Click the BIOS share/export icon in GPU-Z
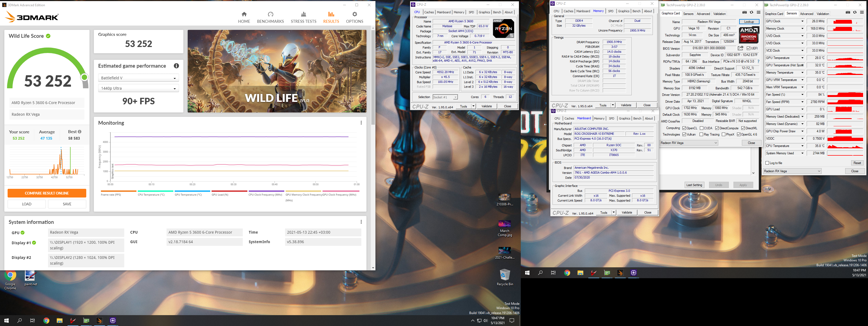Screen dimensions: 868x326 740,48
